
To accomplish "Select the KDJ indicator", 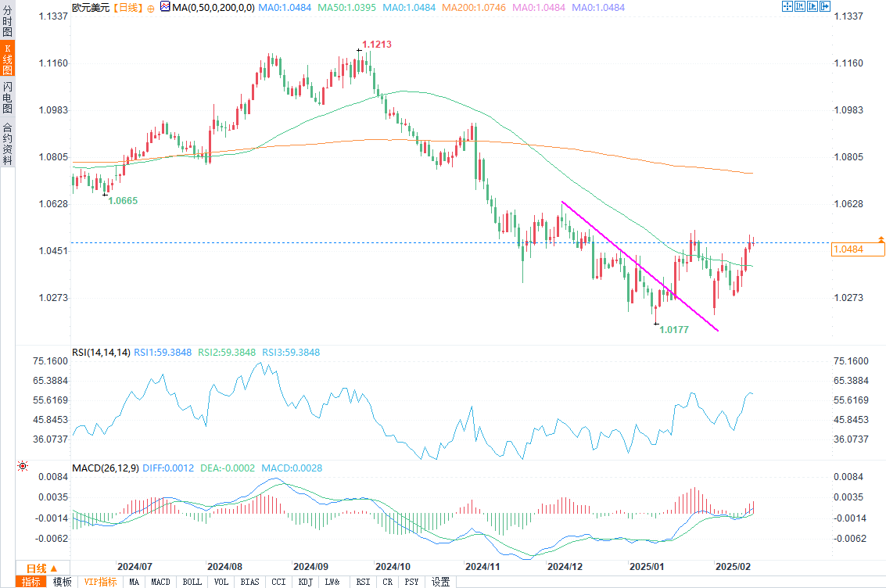I will point(305,582).
